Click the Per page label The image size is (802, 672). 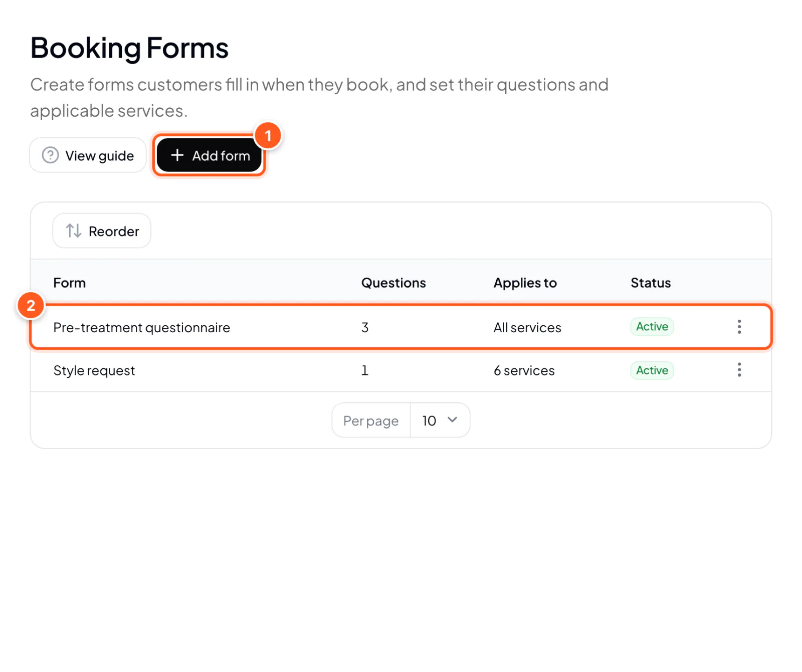(371, 421)
